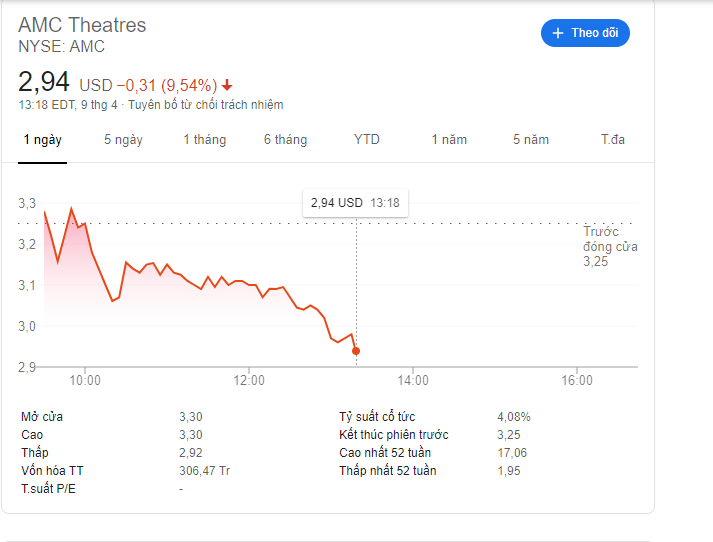
Task: Click the Vốn hóa TT value 306,47 Tr
Action: click(x=205, y=471)
